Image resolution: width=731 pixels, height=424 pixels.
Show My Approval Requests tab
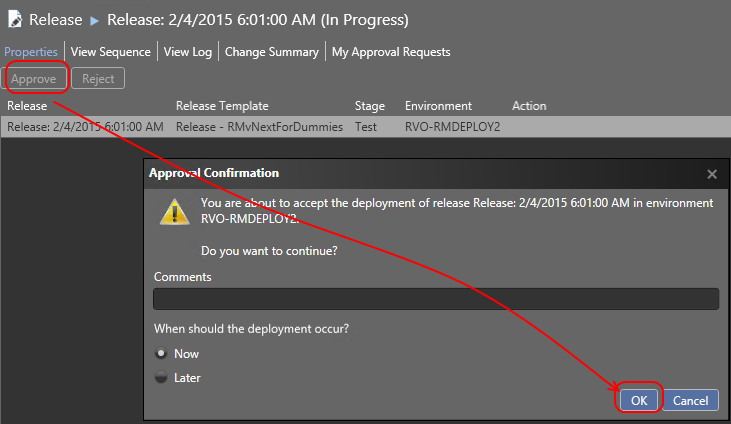(x=391, y=52)
